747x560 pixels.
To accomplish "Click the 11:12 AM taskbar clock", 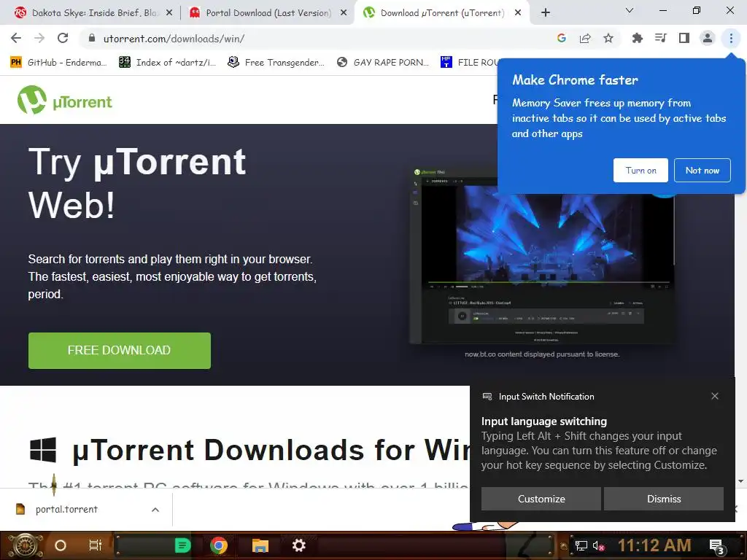I will click(x=654, y=545).
